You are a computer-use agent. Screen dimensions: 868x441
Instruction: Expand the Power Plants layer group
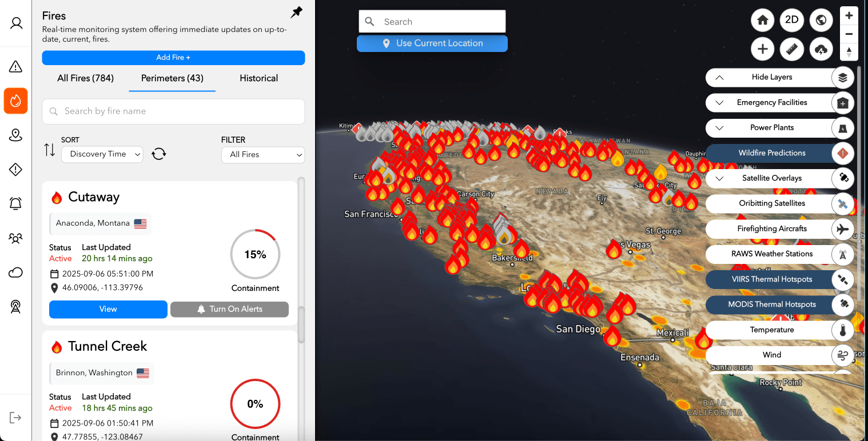[x=779, y=128]
